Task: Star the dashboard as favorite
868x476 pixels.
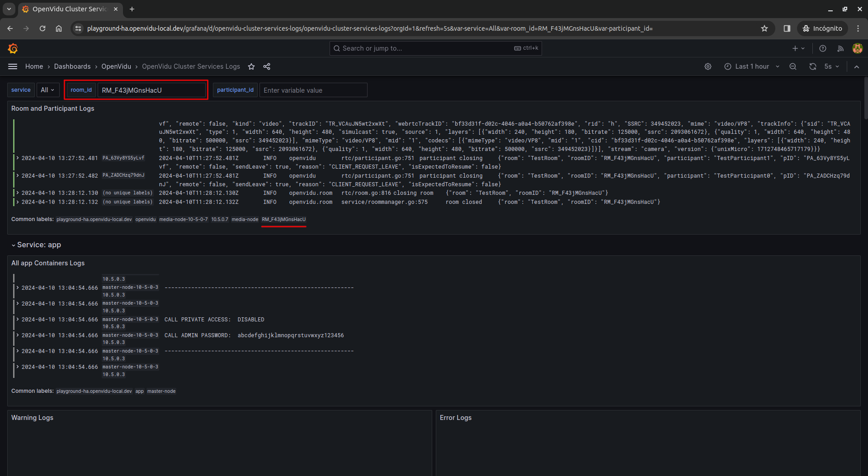Action: point(251,66)
